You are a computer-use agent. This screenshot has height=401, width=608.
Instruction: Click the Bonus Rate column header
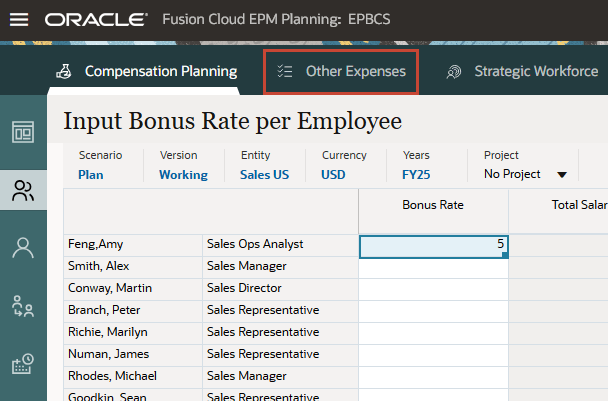[x=432, y=205]
